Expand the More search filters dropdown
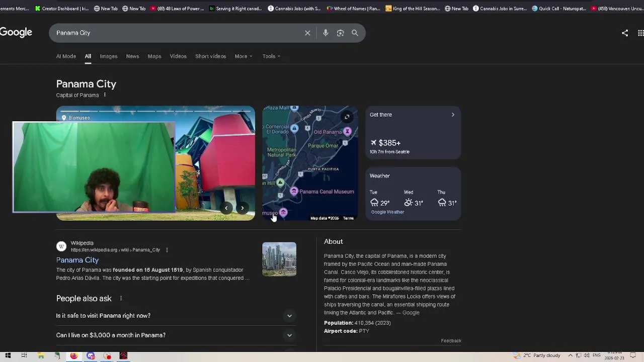The width and height of the screenshot is (644, 362). 244,56
